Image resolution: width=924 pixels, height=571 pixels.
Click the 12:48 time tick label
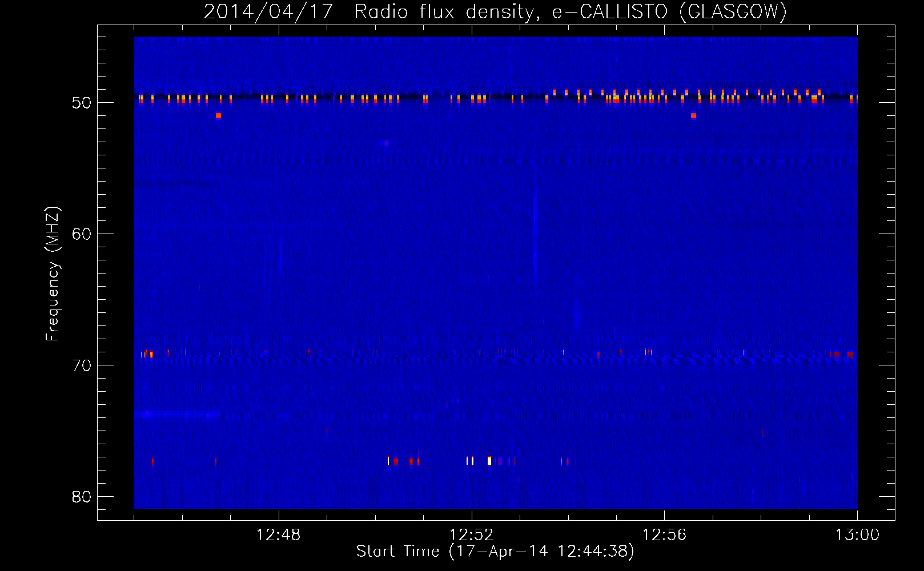[x=279, y=535]
